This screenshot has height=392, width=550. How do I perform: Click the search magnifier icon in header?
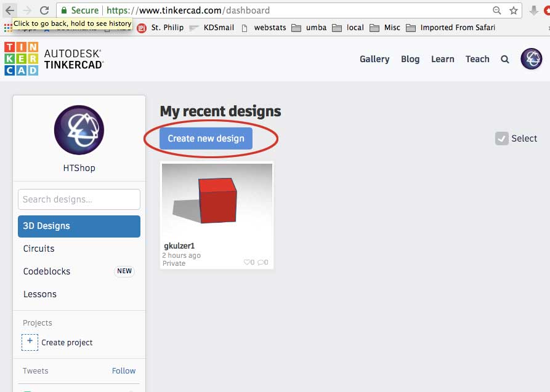click(x=505, y=59)
